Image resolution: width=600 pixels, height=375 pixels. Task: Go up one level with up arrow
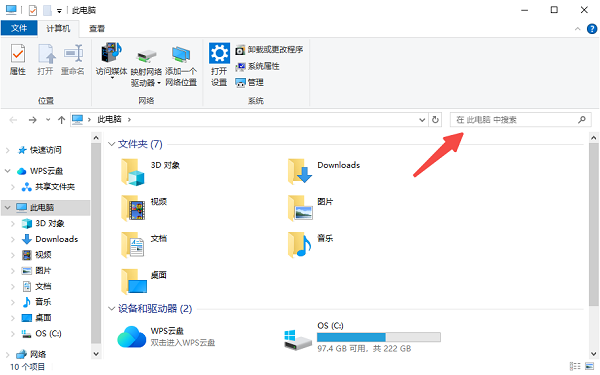(x=61, y=120)
